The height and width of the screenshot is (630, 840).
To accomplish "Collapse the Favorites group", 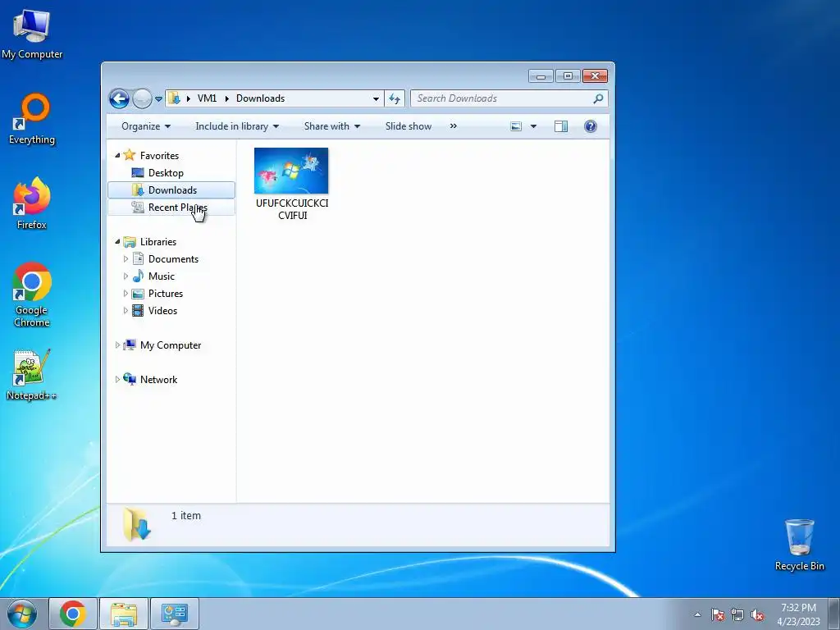I will 117,155.
